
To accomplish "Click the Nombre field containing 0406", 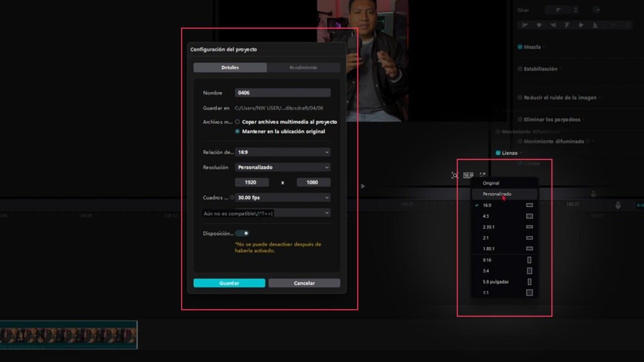I will tap(282, 93).
